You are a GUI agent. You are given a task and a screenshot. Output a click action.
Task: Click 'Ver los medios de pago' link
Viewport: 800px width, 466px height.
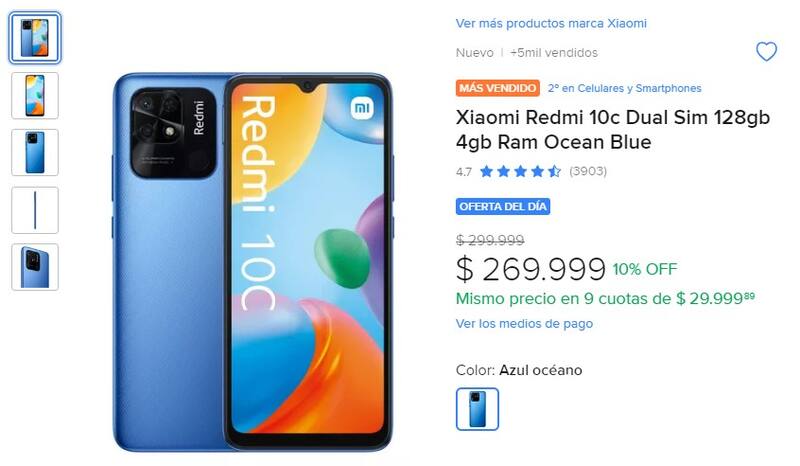click(x=524, y=324)
